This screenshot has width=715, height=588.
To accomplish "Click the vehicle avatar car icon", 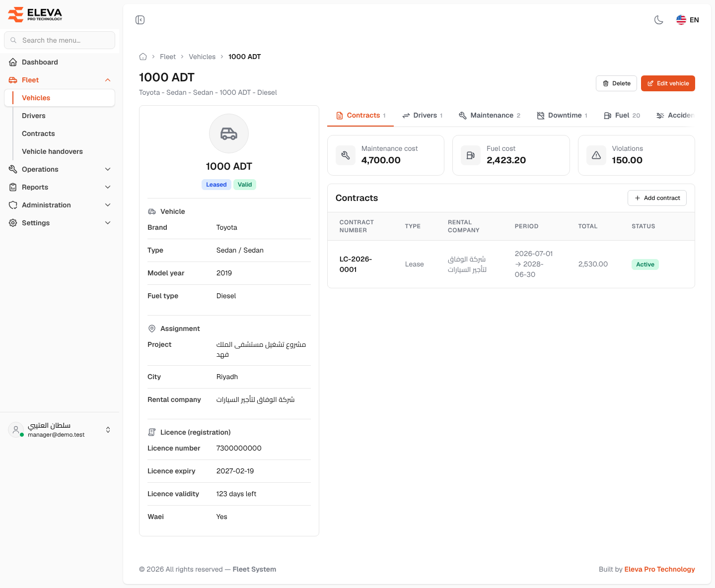I will (229, 133).
